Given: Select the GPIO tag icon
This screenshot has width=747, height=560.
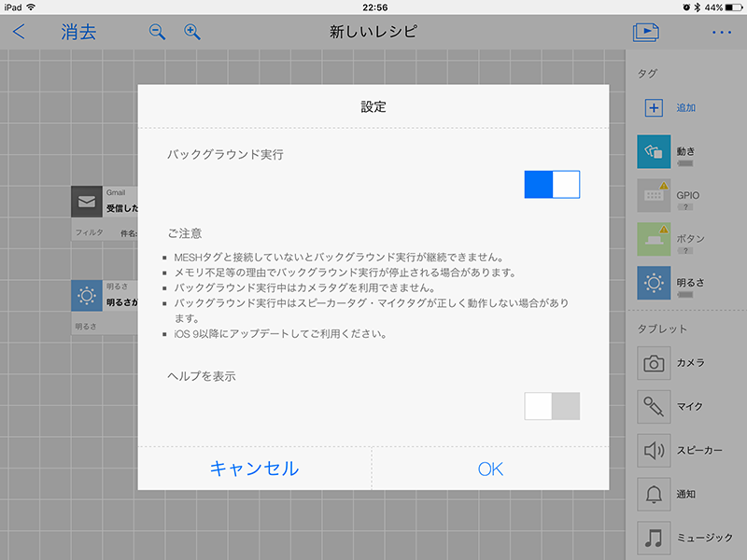Looking at the screenshot, I should (x=655, y=196).
